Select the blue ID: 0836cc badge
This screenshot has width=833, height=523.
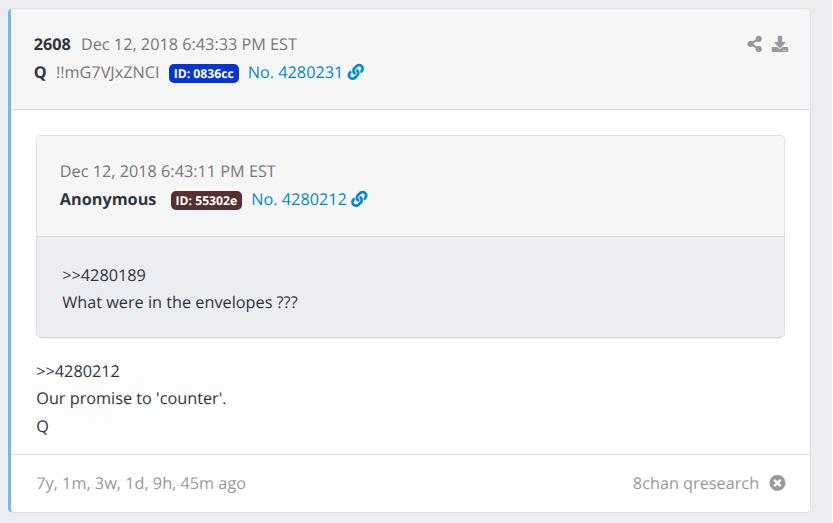[204, 73]
